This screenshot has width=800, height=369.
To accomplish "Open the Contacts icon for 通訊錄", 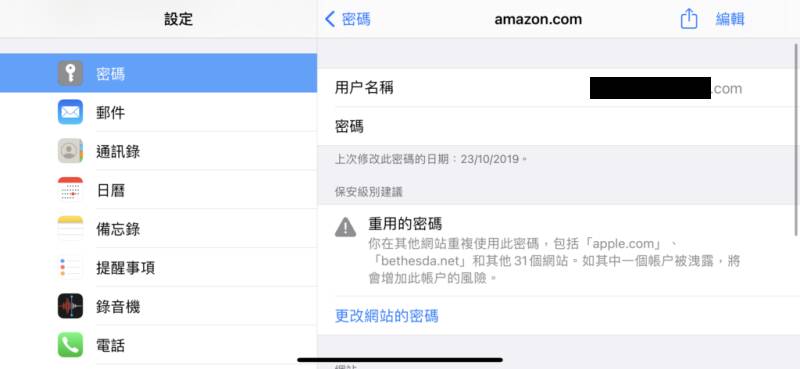I will coord(70,151).
